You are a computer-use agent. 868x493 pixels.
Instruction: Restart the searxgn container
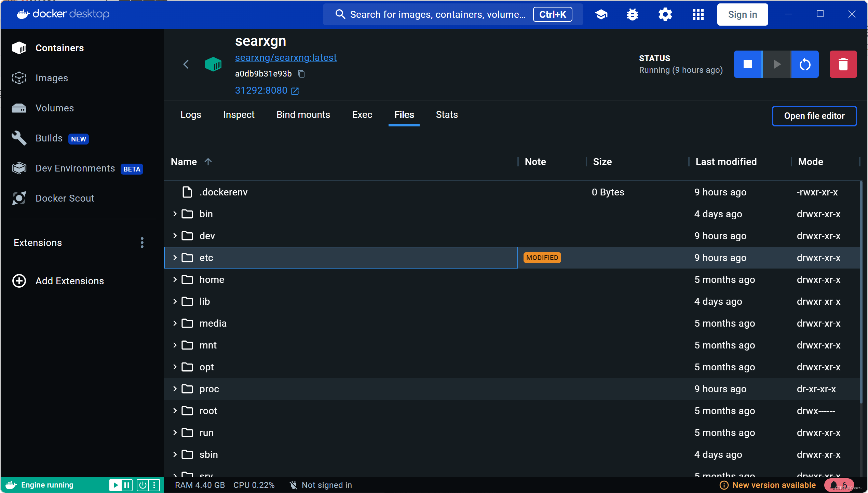pyautogui.click(x=805, y=64)
